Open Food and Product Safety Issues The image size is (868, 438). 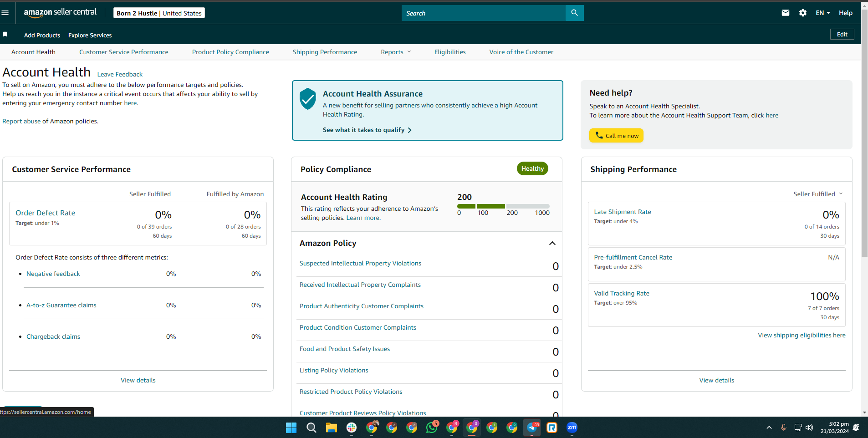[345, 349]
